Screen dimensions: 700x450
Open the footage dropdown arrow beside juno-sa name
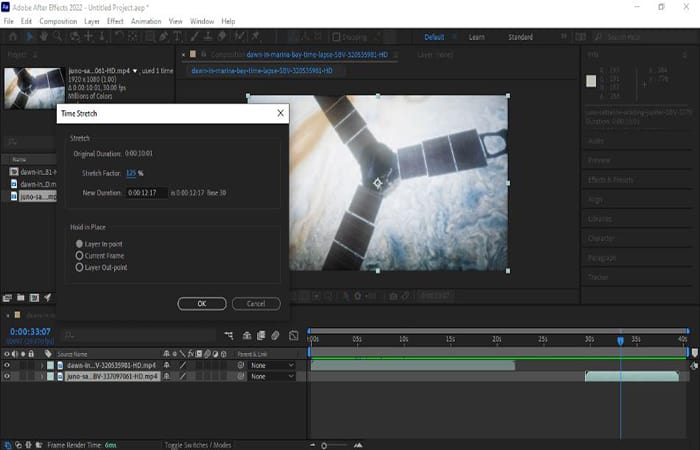[135, 71]
